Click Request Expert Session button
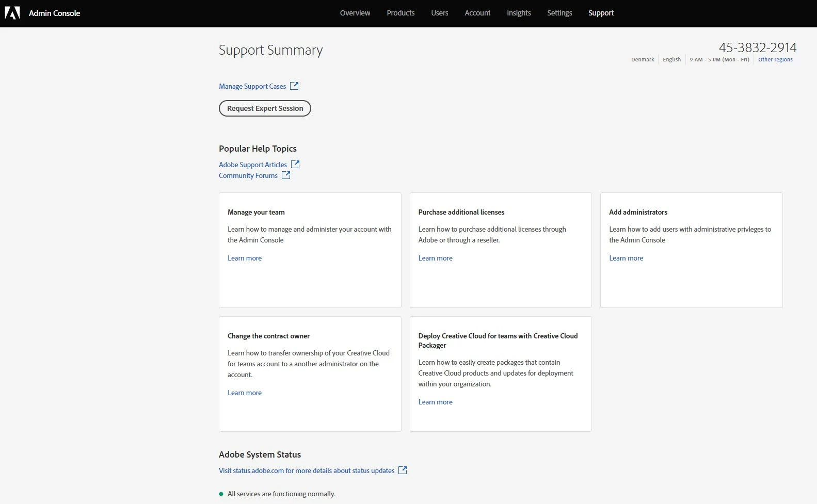The width and height of the screenshot is (817, 504). tap(265, 108)
